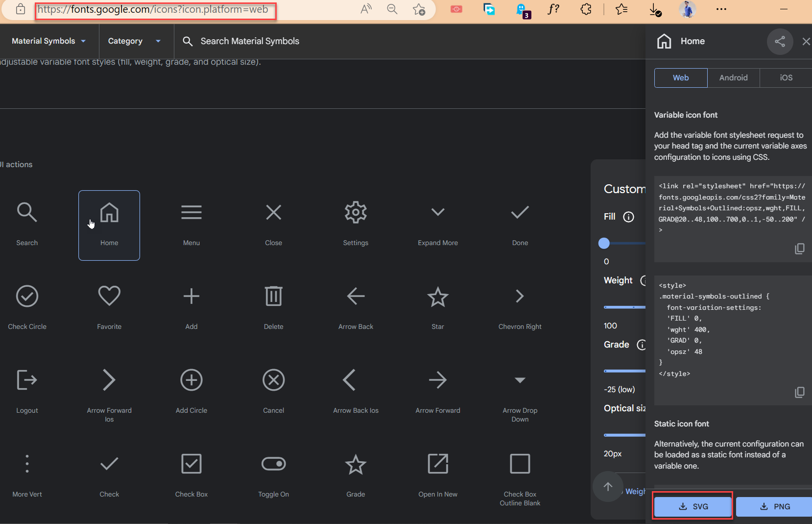This screenshot has width=812, height=524.
Task: Copy the style CSS code snippet
Action: [799, 392]
